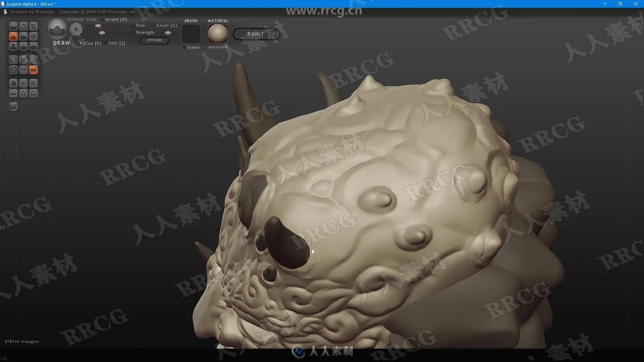The width and height of the screenshot is (644, 362).
Task: Create a New Sphere
Action: (x=13, y=83)
